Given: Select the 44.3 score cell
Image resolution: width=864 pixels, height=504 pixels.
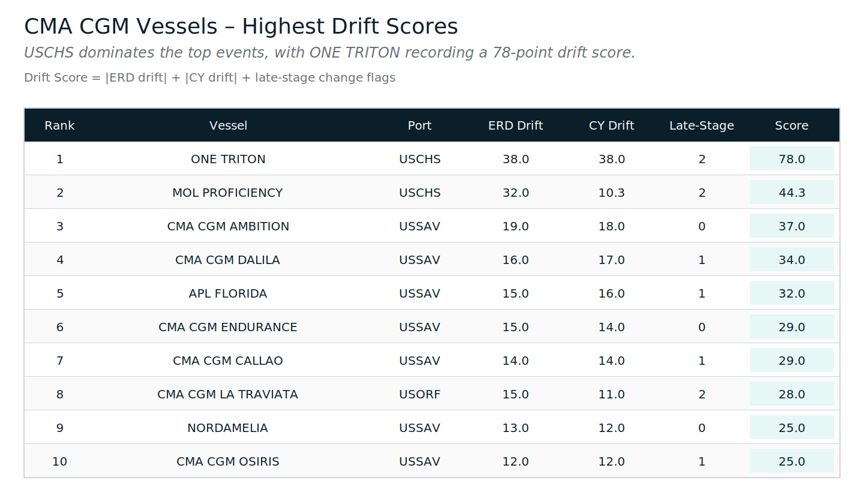Looking at the screenshot, I should [791, 193].
